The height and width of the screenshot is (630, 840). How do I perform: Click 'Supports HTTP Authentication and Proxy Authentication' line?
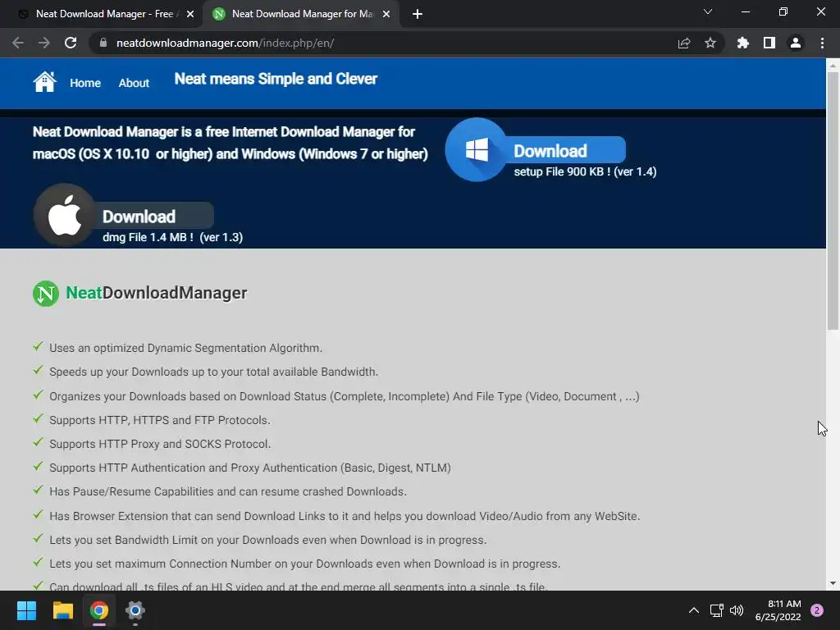(x=250, y=468)
